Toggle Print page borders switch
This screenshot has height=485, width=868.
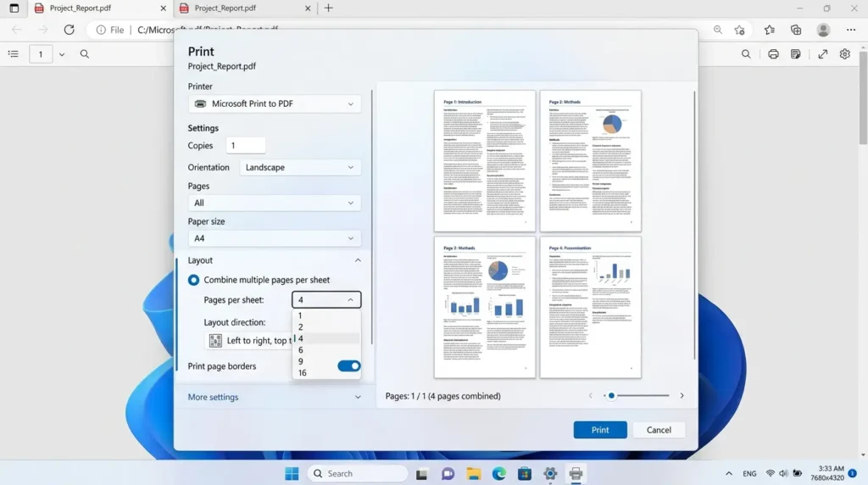(x=348, y=366)
